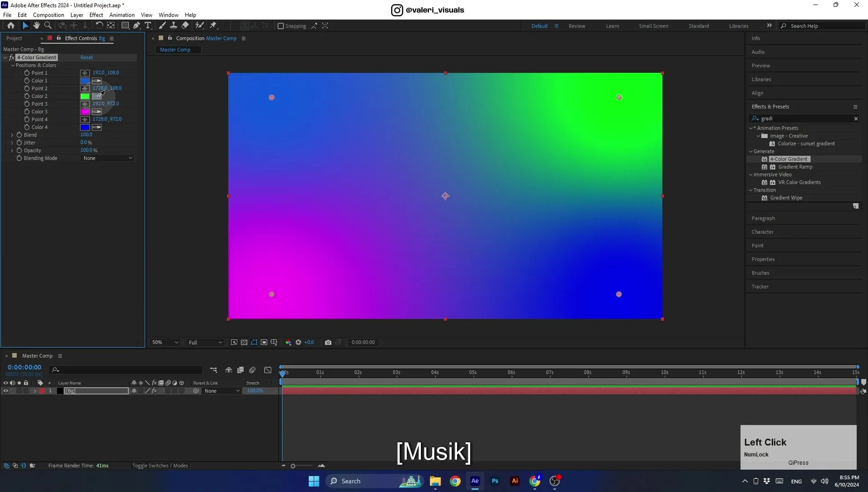Click the Home icon in toolbar

click(x=11, y=26)
